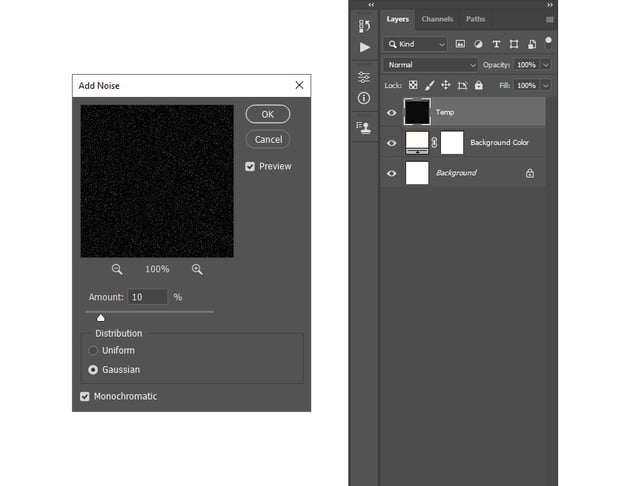Toggle the Preview checkbox
Viewport: 630px width, 486px height.
tap(250, 166)
